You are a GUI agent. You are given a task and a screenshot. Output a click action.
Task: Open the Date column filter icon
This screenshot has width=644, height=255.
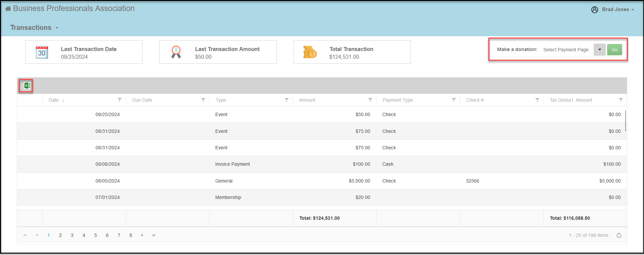120,100
